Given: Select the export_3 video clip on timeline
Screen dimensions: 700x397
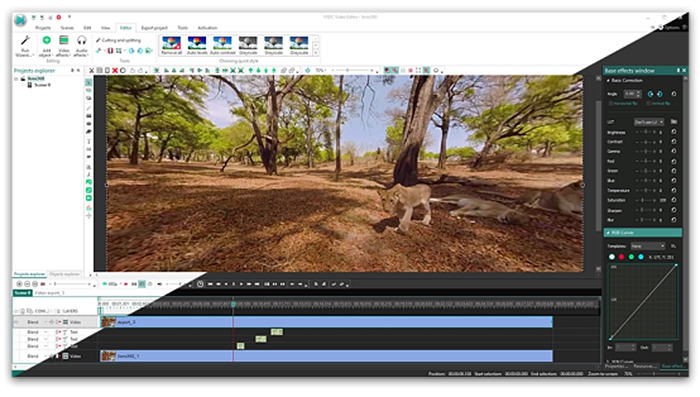Looking at the screenshot, I should tap(326, 322).
